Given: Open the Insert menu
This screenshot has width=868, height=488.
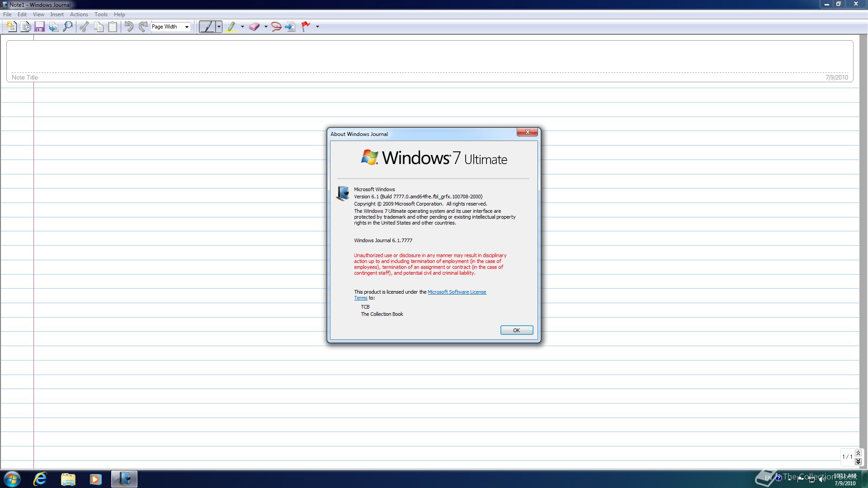Looking at the screenshot, I should tap(57, 14).
